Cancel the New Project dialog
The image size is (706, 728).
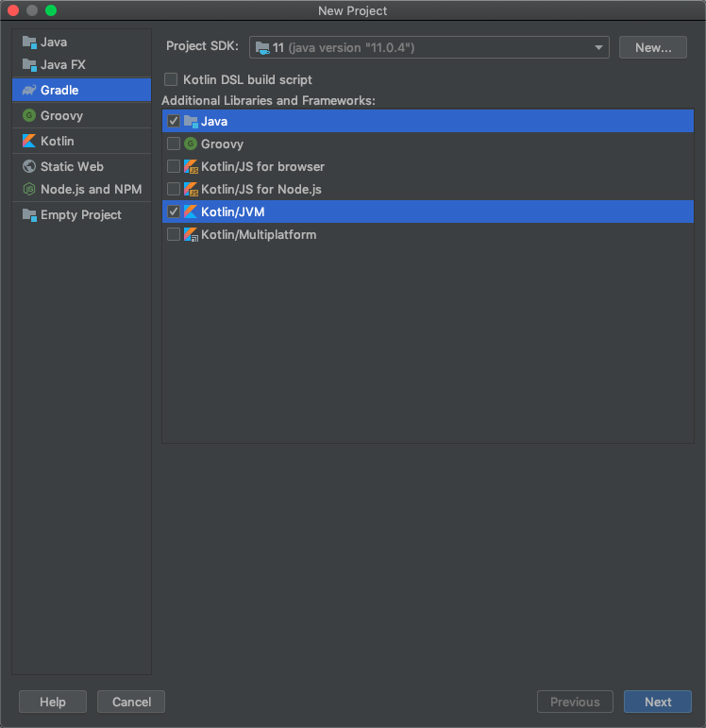[131, 702]
